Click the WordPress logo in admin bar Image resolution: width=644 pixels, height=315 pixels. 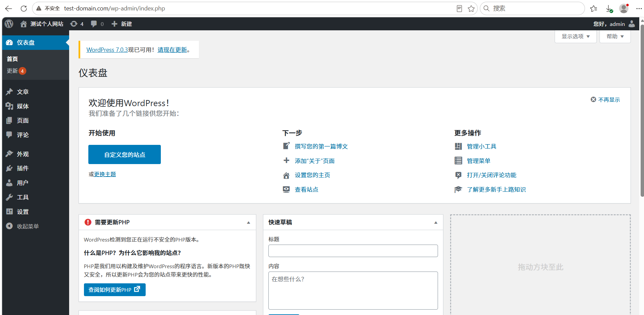point(9,24)
